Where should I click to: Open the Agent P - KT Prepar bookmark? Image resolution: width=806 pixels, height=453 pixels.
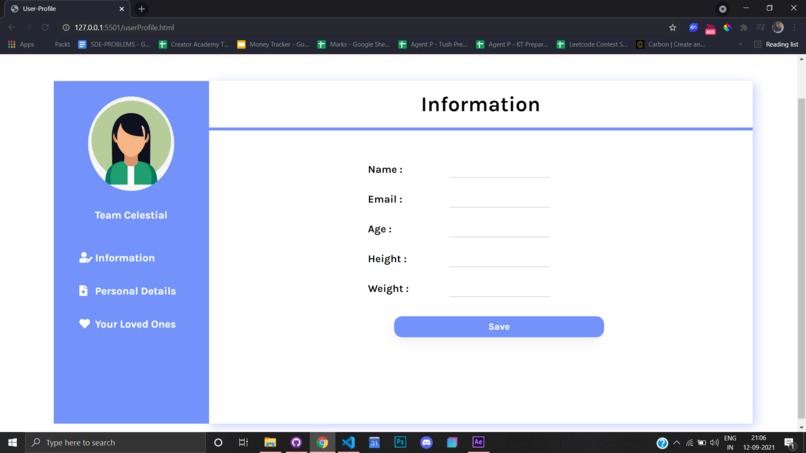click(x=512, y=44)
